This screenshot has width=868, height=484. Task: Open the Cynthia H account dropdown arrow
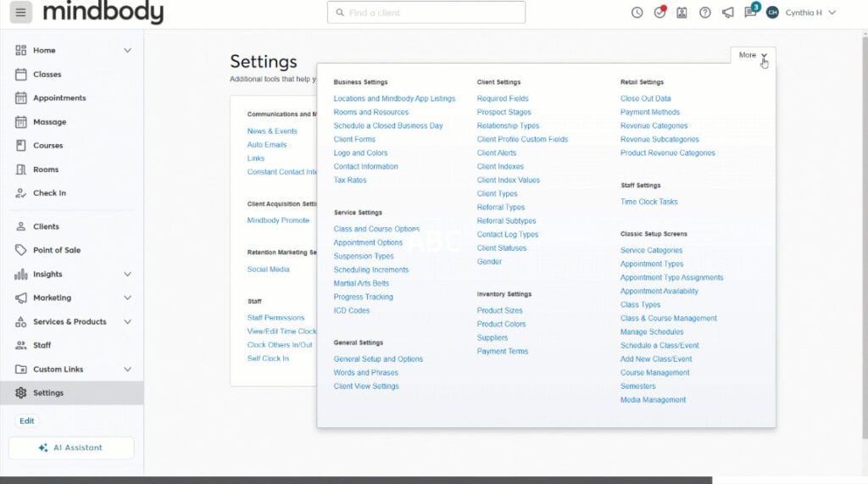click(x=832, y=12)
